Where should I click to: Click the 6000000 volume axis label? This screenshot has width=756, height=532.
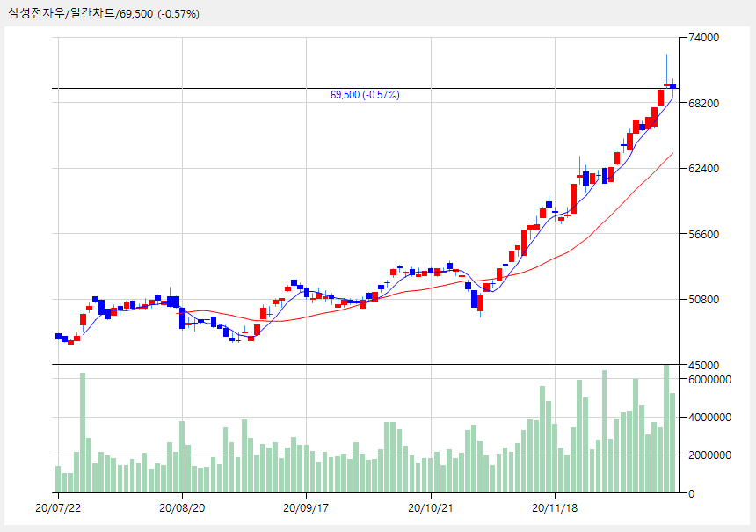(x=709, y=380)
